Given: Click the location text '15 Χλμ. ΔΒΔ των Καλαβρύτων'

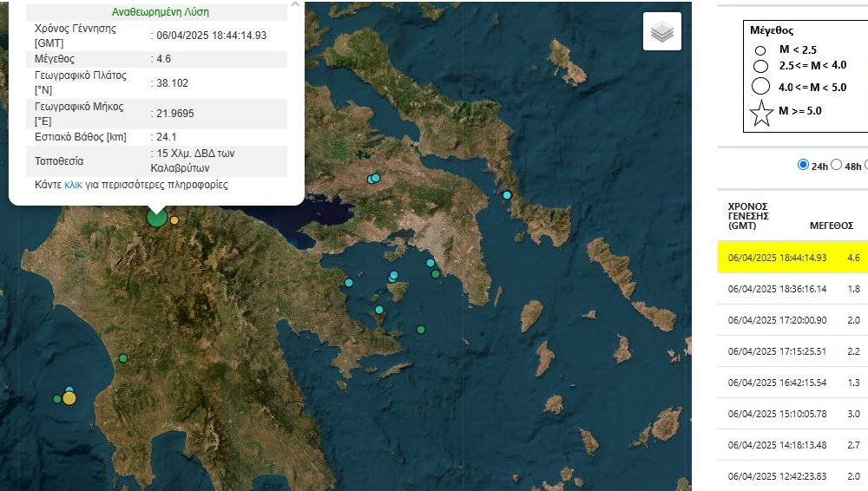Looking at the screenshot, I should (x=193, y=160).
